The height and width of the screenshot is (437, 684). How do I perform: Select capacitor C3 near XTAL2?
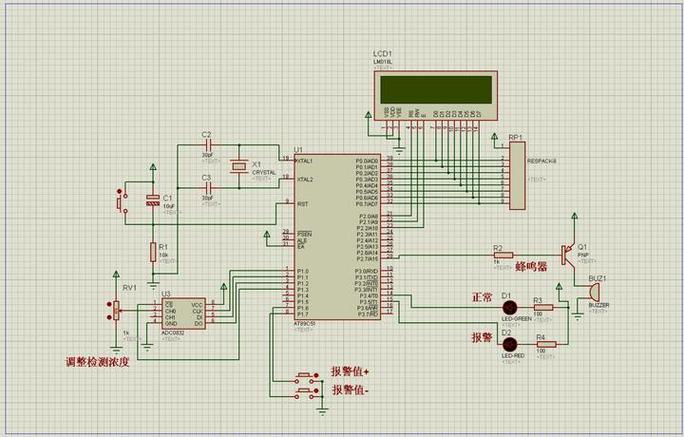(209, 188)
